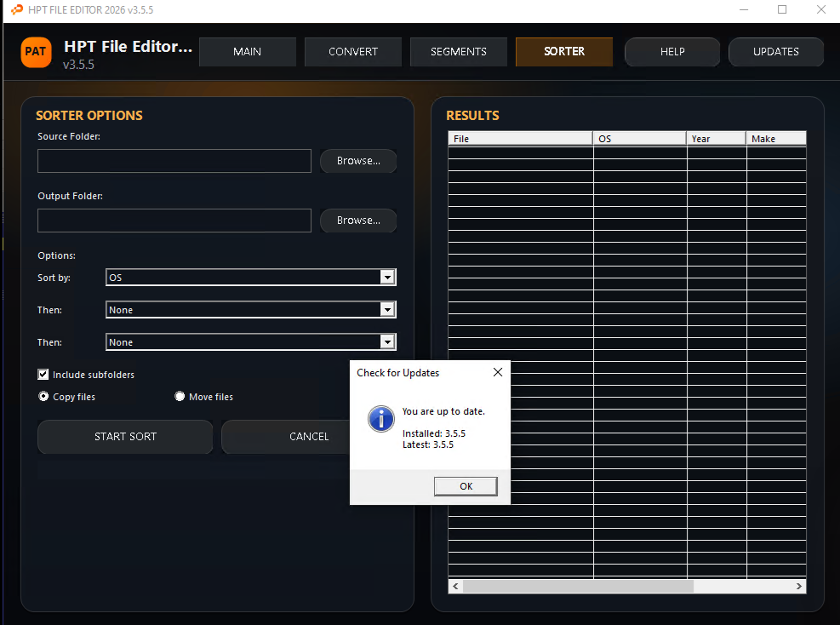Screen dimensions: 840x625
Task: Click the left scroll arrow in Results
Action: pos(455,587)
